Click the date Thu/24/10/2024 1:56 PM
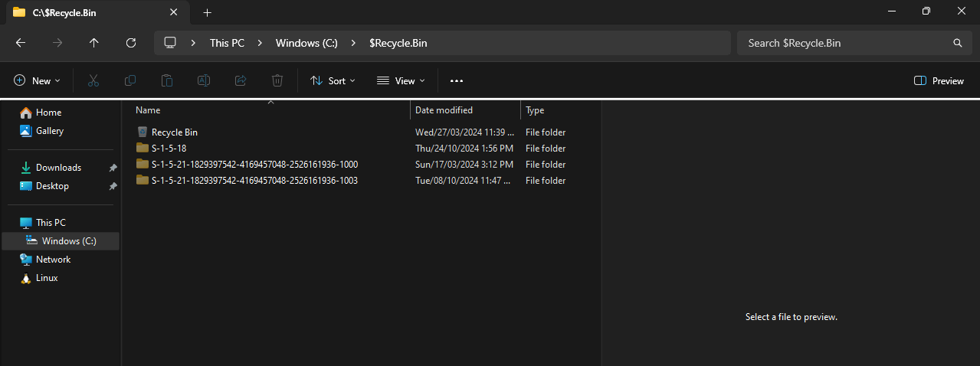980x366 pixels. (464, 149)
